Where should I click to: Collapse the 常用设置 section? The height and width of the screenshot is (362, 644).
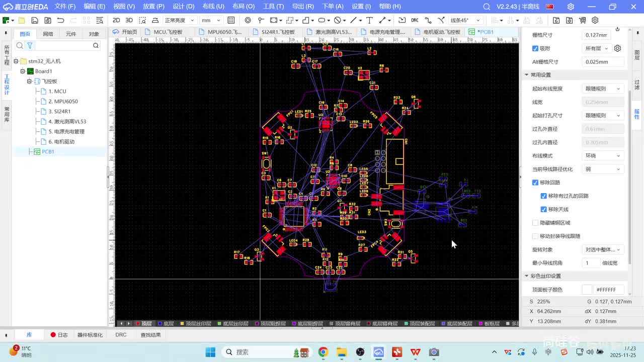coord(527,75)
